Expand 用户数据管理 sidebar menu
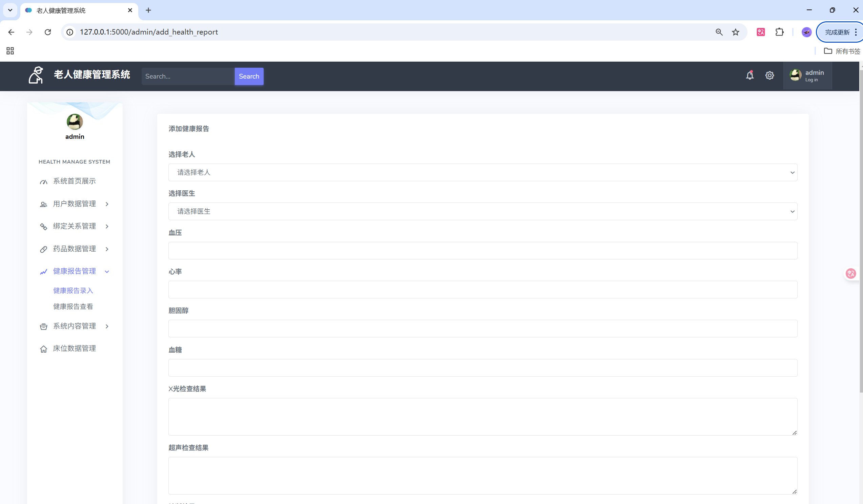Screen dimensions: 863x504 pos(74,204)
